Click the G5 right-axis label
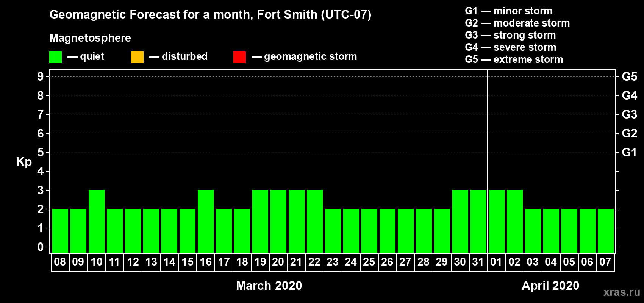Viewport: 644px width, 303px height. tap(629, 77)
